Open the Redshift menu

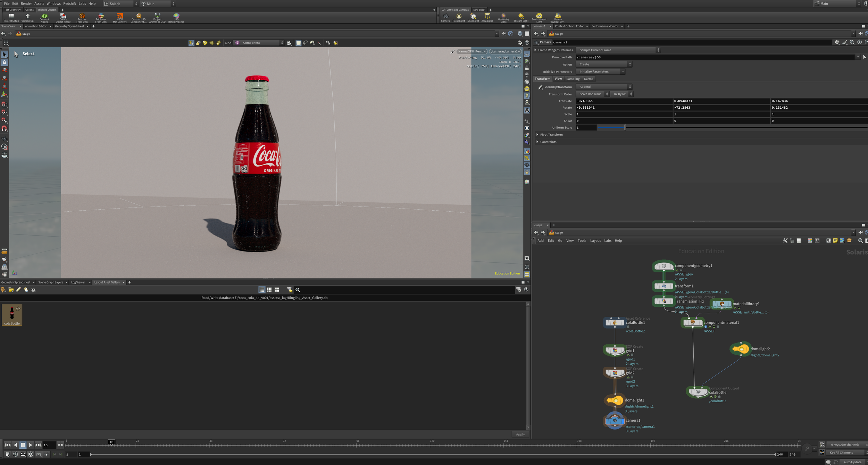pyautogui.click(x=69, y=3)
